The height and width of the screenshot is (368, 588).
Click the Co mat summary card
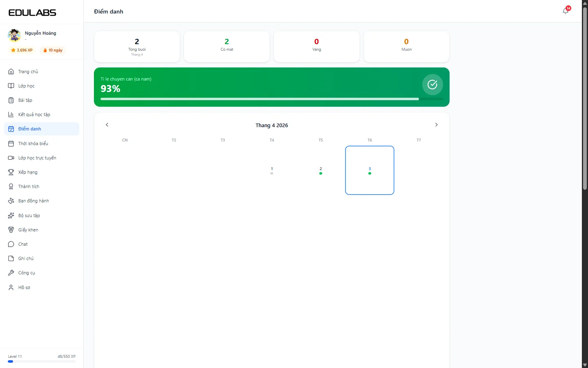tap(227, 47)
